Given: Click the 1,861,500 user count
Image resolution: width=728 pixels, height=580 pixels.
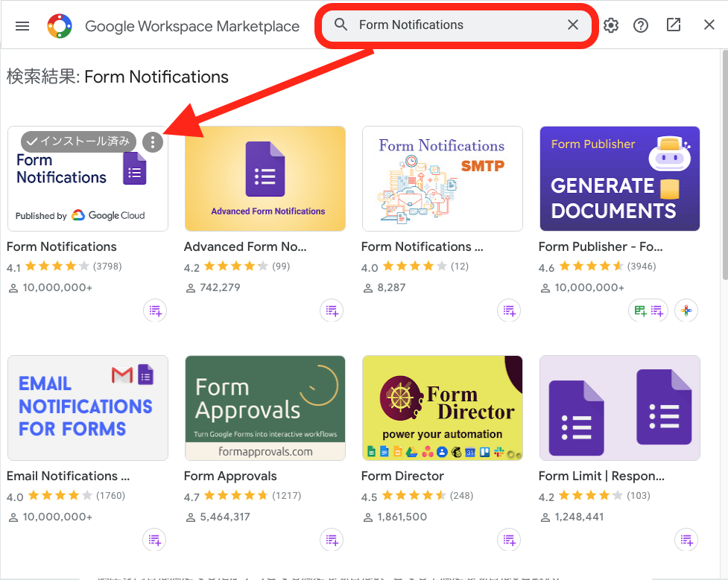Looking at the screenshot, I should pyautogui.click(x=402, y=517).
